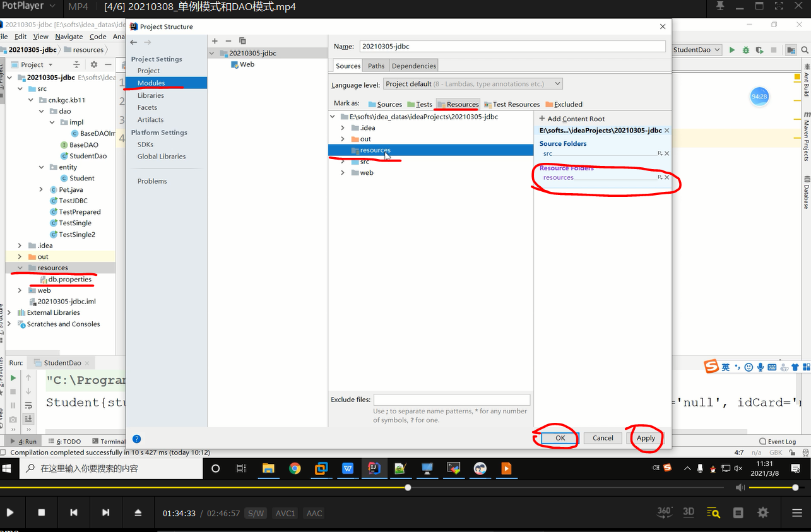Collapse 20210305-jdbc module in modules list
The image size is (811, 532).
(x=213, y=54)
